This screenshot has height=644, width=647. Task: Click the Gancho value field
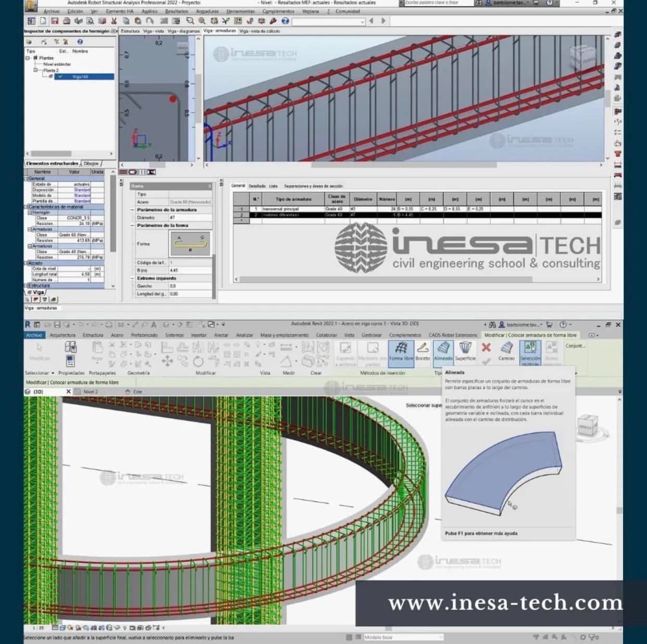click(190, 286)
